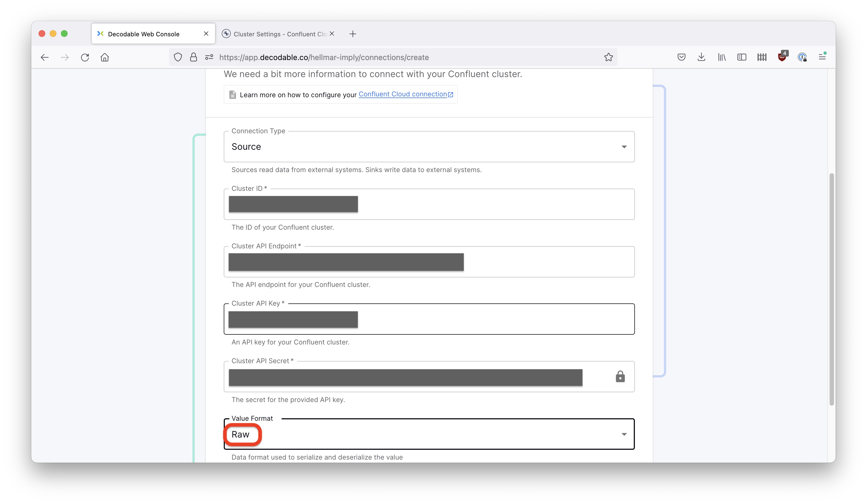The height and width of the screenshot is (504, 867).
Task: Toggle the browser sidebar
Action: click(x=741, y=57)
